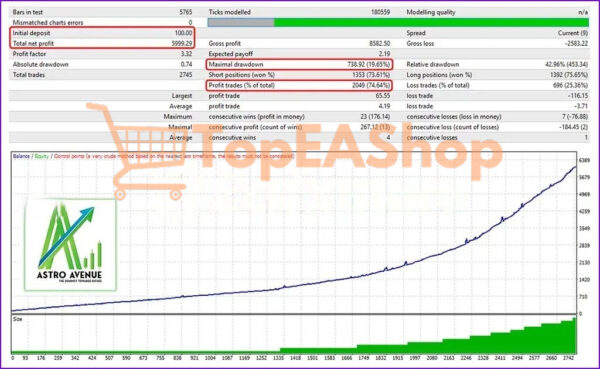This screenshot has height=369, width=600.
Task: Select the "Absolute drawdown" label
Action: click(41, 64)
